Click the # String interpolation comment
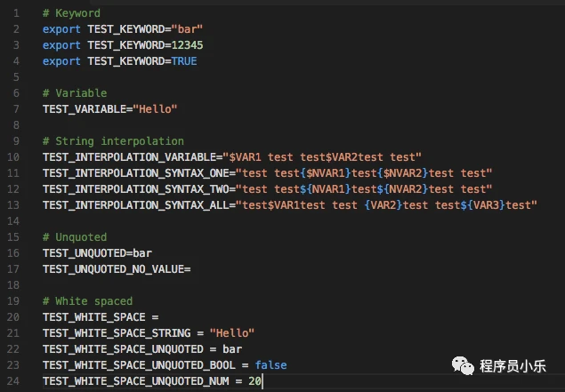The width and height of the screenshot is (565, 392). click(113, 141)
